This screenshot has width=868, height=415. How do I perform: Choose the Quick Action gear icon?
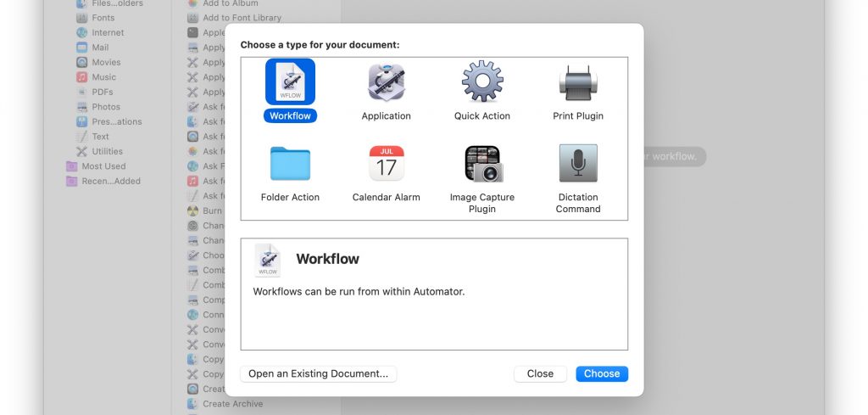click(x=482, y=81)
